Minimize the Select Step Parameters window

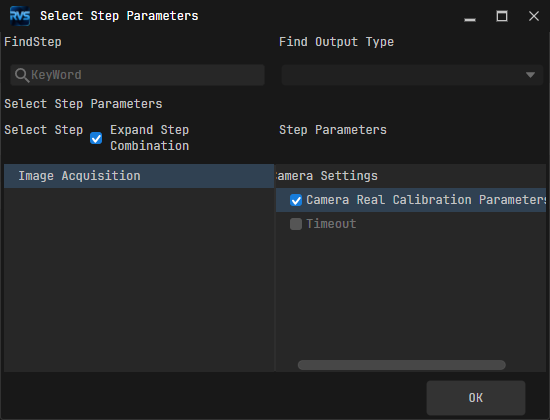click(470, 16)
